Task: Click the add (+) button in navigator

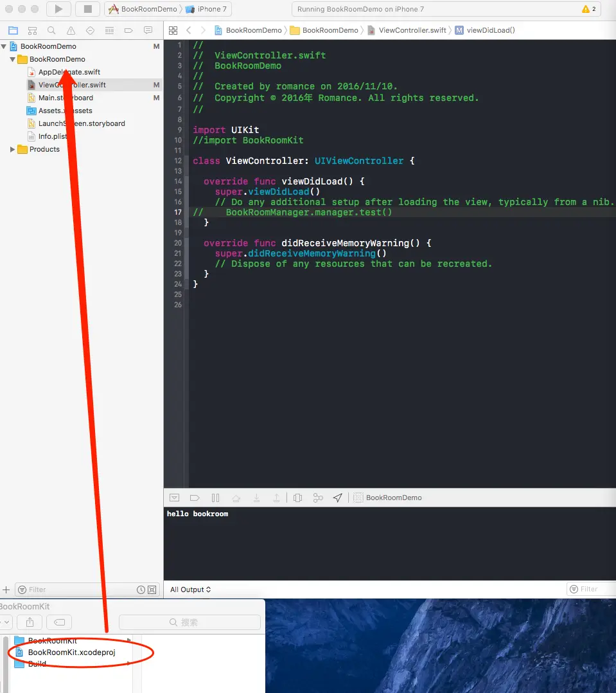Action: 6,589
